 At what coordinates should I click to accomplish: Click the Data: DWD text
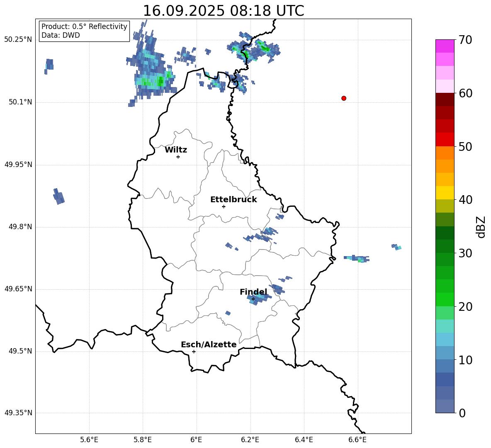[x=61, y=35]
